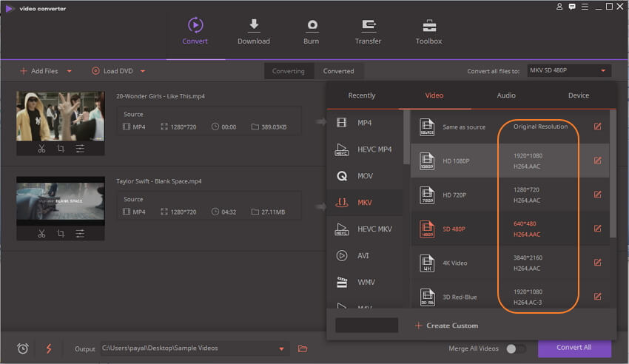This screenshot has width=629, height=364.
Task: Choose 3D Red-Blue preset
Action: coord(510,297)
